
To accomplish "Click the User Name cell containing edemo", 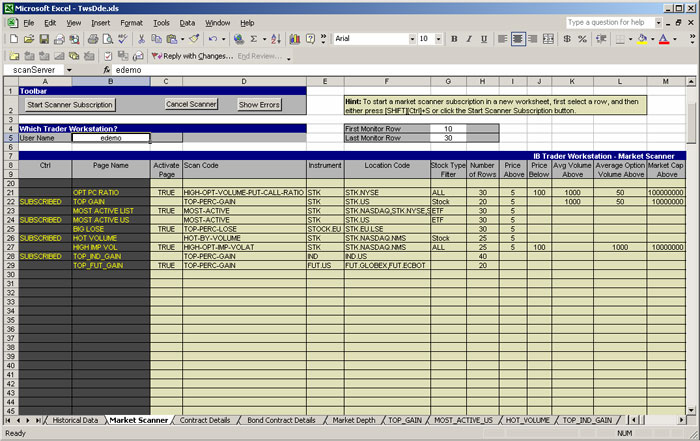I will pyautogui.click(x=111, y=138).
